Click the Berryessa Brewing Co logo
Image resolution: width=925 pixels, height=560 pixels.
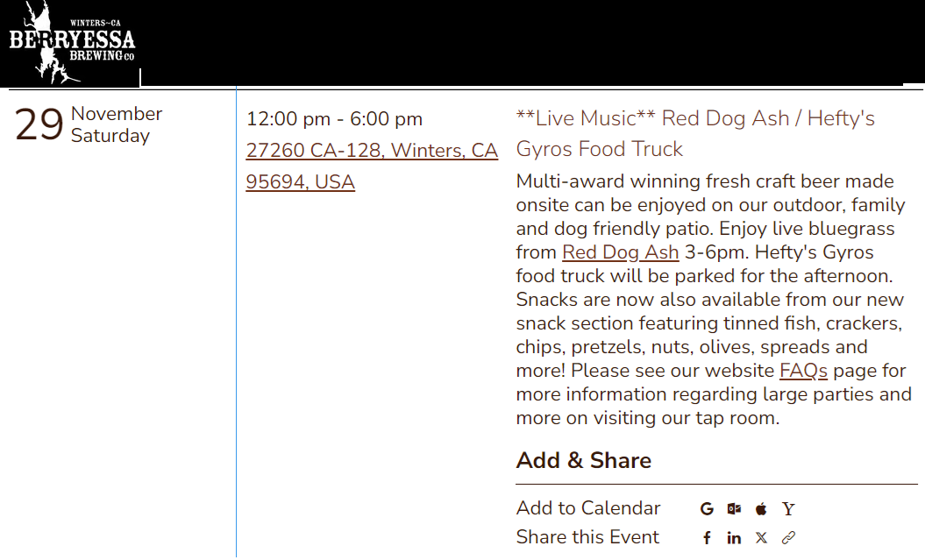point(71,44)
